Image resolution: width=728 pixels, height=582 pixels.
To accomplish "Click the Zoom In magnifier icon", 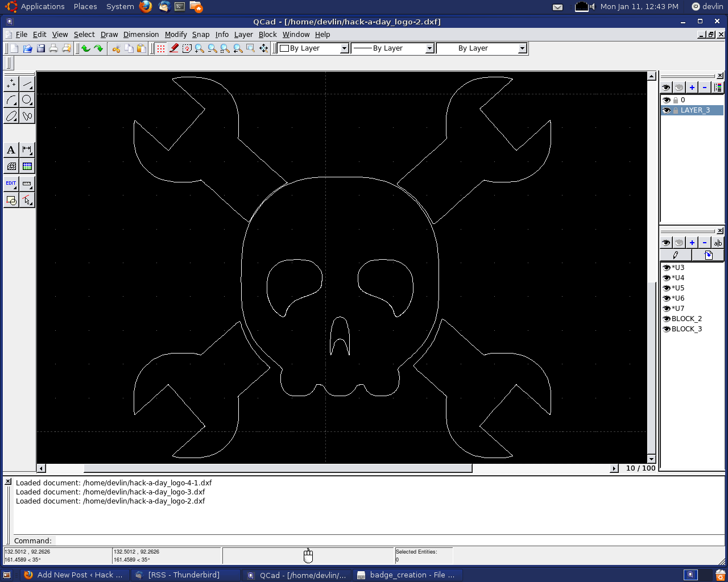I will click(x=200, y=49).
